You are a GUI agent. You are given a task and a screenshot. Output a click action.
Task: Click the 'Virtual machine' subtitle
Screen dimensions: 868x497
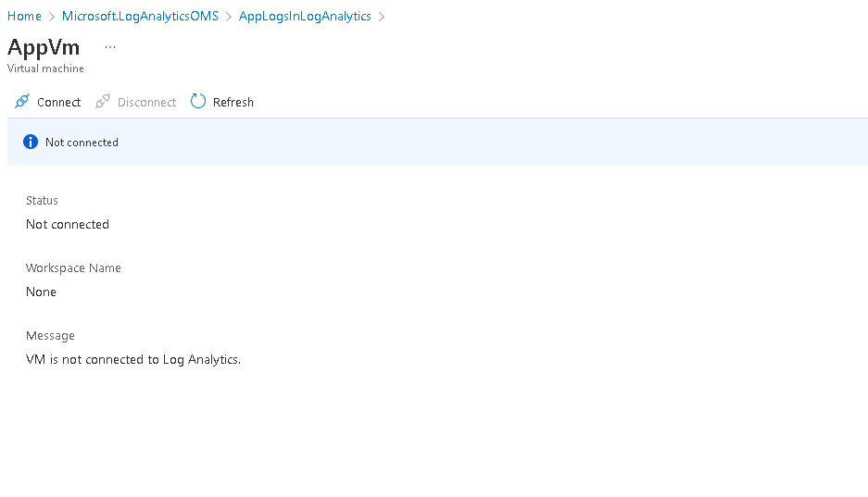(x=45, y=68)
